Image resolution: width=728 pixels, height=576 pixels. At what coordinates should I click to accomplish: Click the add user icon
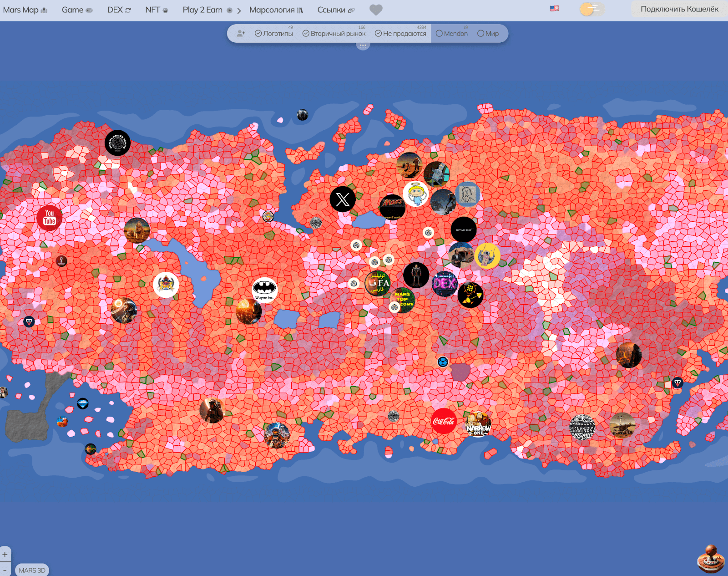pos(241,33)
